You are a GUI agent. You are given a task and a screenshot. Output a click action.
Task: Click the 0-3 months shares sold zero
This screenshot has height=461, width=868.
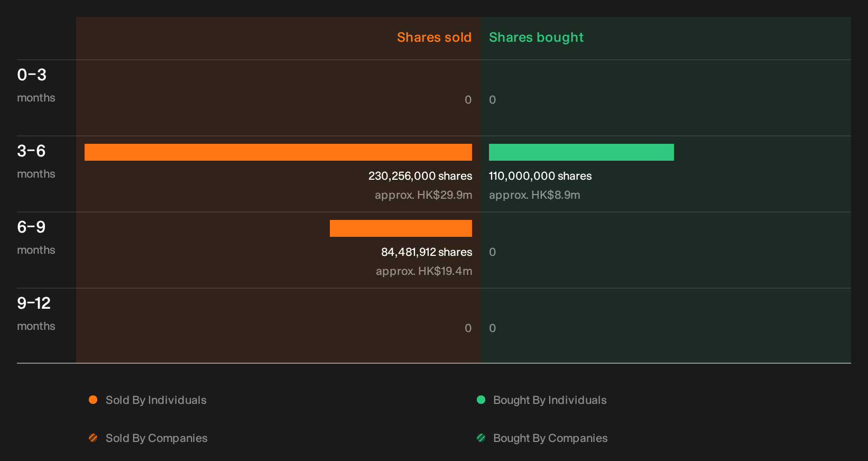[x=468, y=100]
